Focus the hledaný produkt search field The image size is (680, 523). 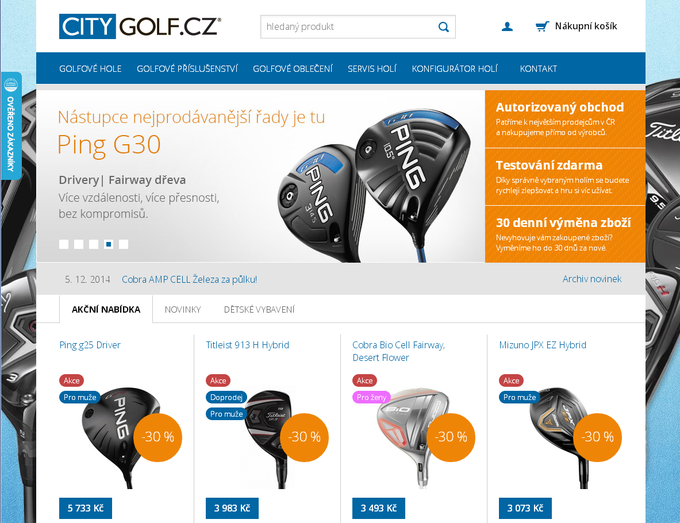(349, 27)
